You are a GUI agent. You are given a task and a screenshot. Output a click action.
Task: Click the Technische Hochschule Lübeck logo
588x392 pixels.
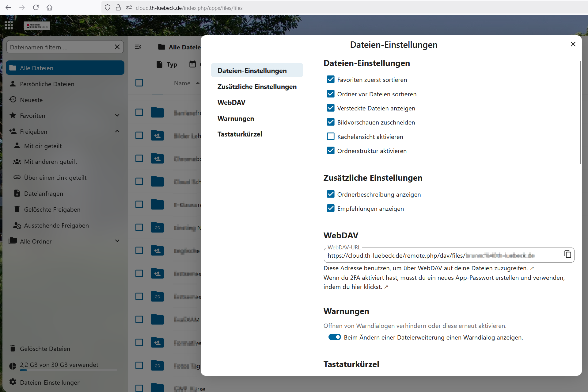click(37, 26)
